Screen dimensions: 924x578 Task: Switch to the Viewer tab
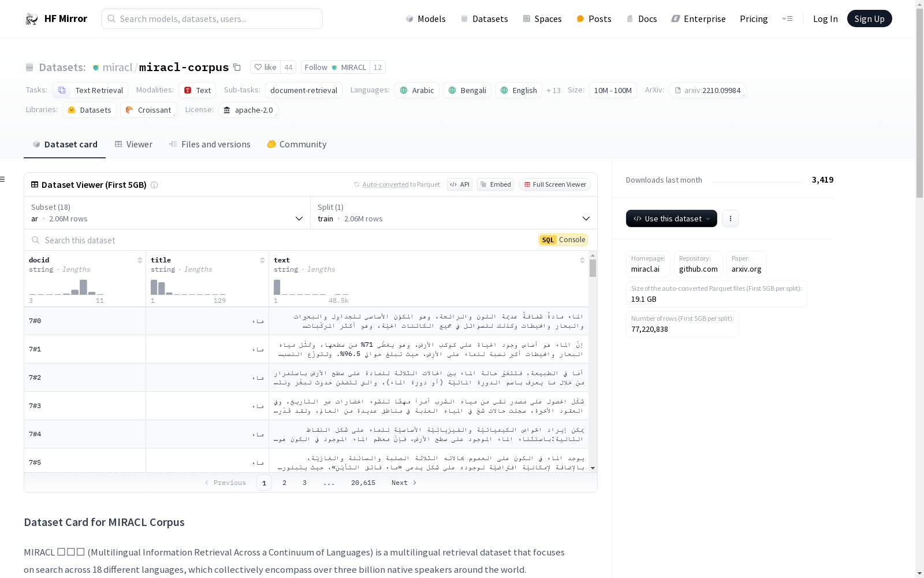tap(133, 144)
